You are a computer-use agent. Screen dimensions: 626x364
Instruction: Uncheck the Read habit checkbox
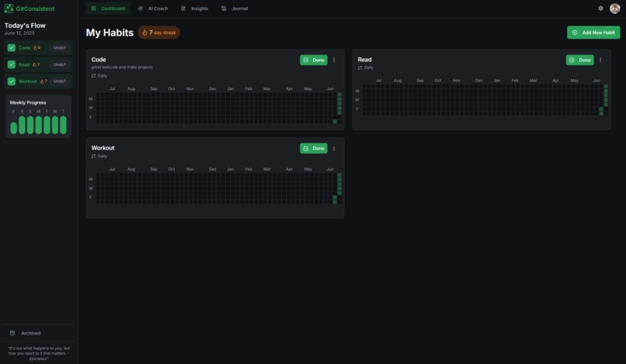coord(12,64)
